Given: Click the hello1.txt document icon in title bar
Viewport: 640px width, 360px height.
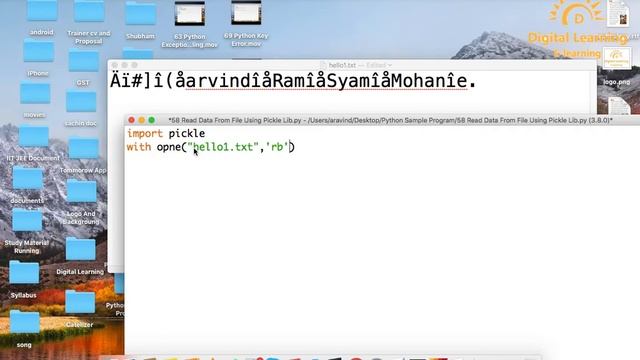Looking at the screenshot, I should point(323,65).
